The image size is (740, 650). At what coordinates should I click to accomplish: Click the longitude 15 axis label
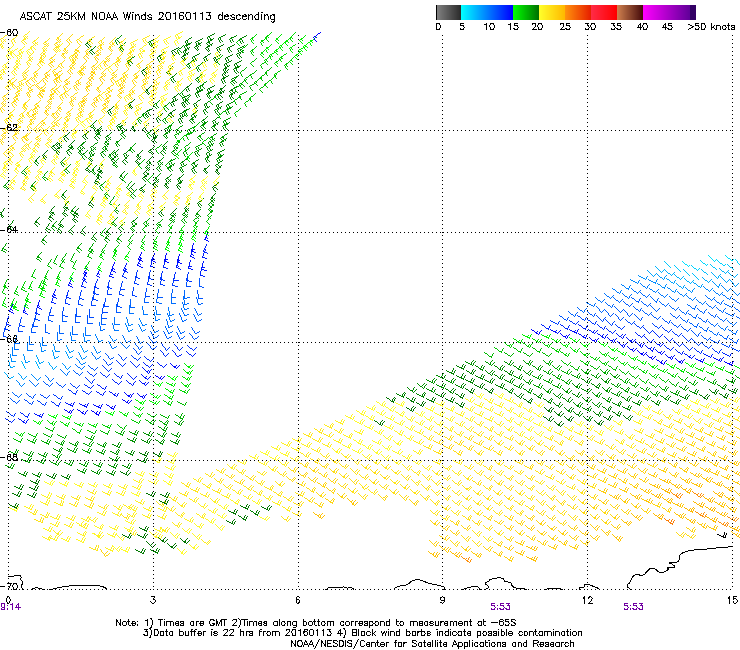pyautogui.click(x=733, y=599)
